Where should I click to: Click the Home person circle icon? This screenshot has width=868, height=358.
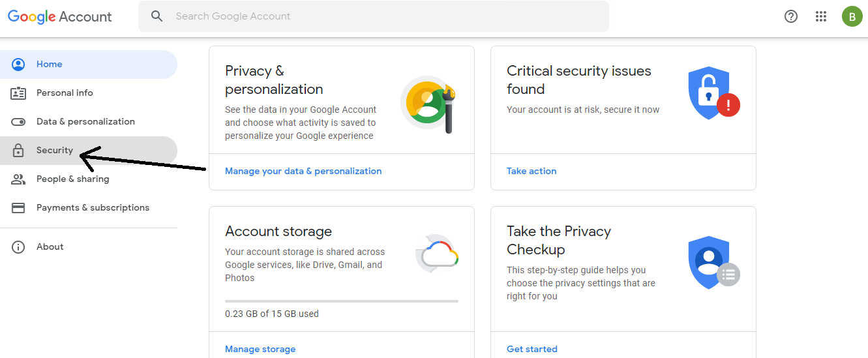click(18, 64)
